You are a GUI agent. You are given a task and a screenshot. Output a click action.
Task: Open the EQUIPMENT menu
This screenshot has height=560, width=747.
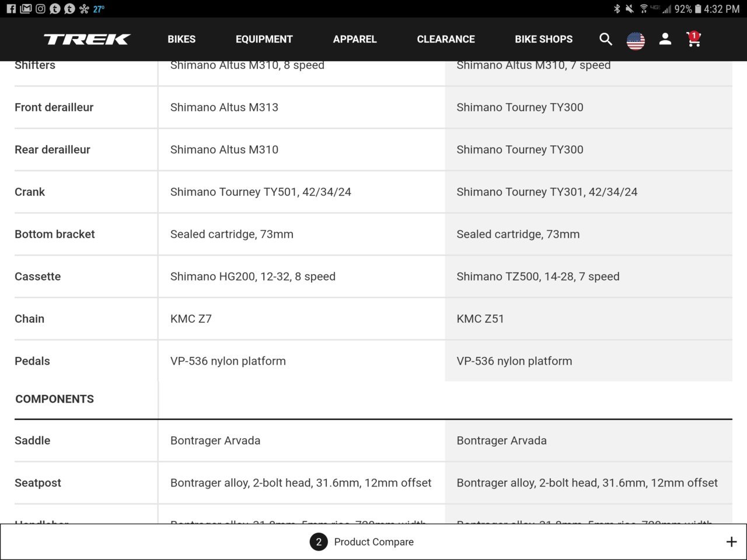point(264,39)
